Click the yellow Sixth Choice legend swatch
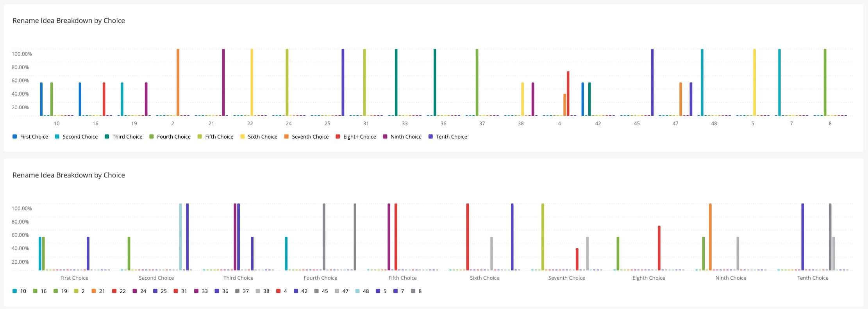This screenshot has height=309, width=868. pyautogui.click(x=243, y=137)
